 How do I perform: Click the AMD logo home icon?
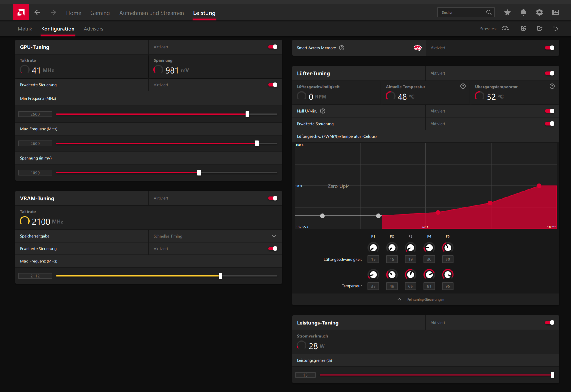pyautogui.click(x=21, y=12)
